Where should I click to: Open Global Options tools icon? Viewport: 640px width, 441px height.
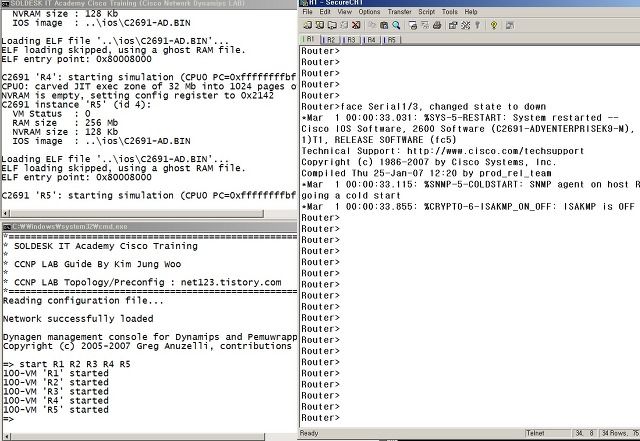pos(465,25)
